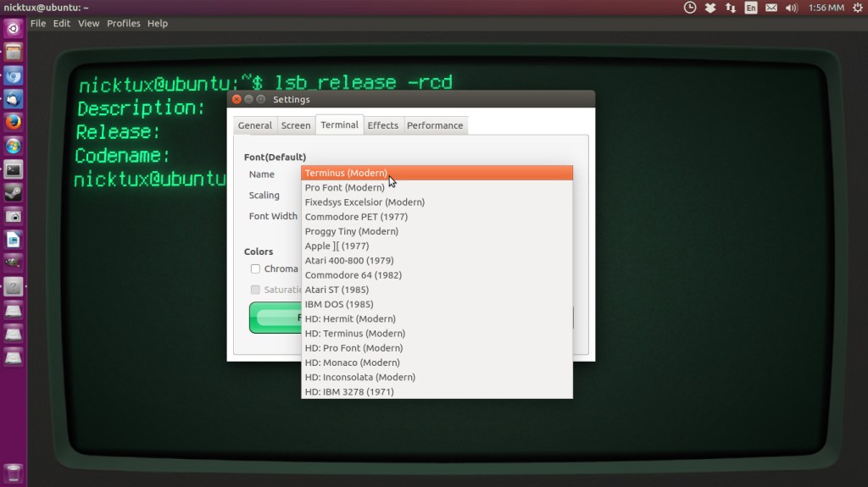Screen dimensions: 868x487
Task: Click the green font color button
Action: [275, 318]
